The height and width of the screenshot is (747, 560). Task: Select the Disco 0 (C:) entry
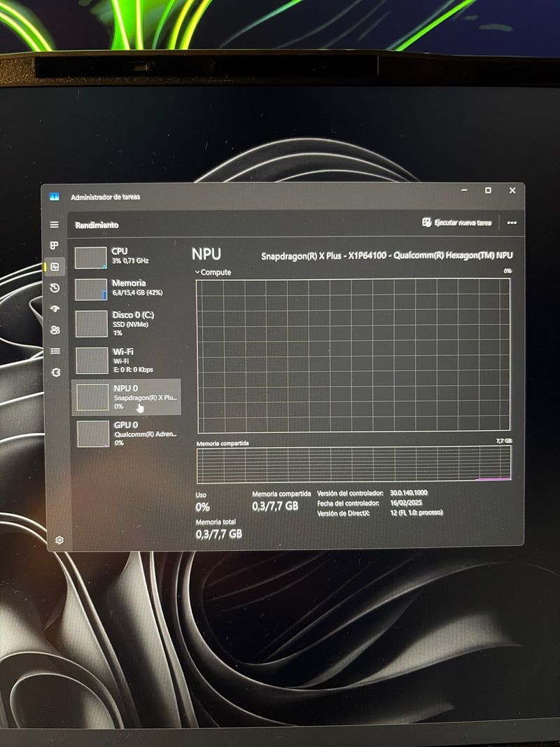pyautogui.click(x=126, y=323)
